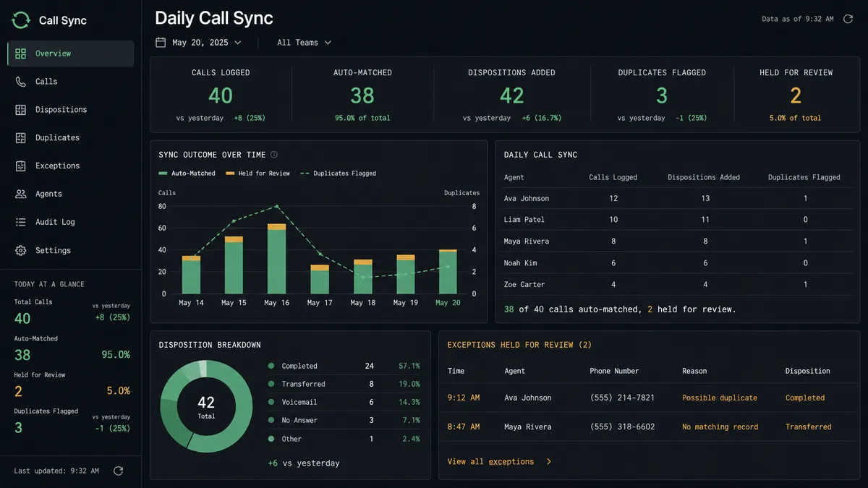868x488 pixels.
Task: Open the Dispositions menu item
Action: pos(70,110)
